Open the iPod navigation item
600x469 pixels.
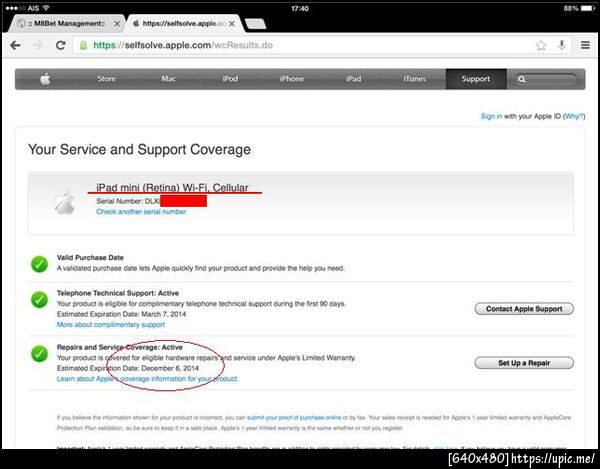click(x=230, y=79)
